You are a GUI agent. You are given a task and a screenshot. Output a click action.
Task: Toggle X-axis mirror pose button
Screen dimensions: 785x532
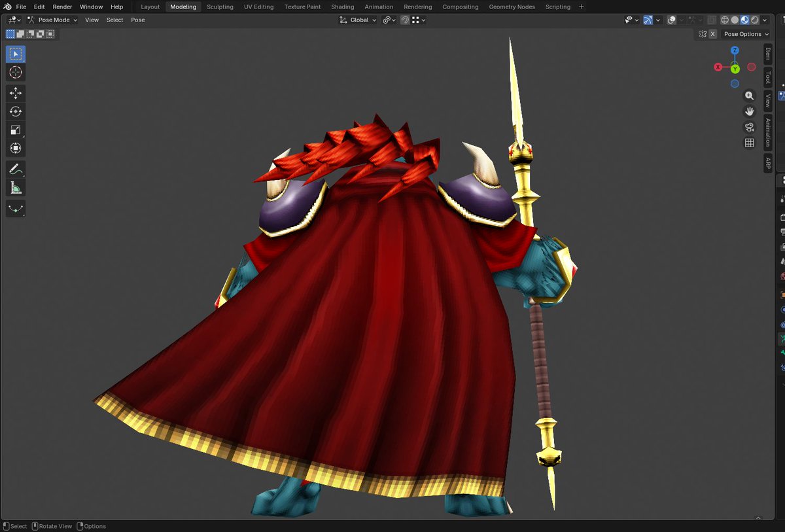712,34
